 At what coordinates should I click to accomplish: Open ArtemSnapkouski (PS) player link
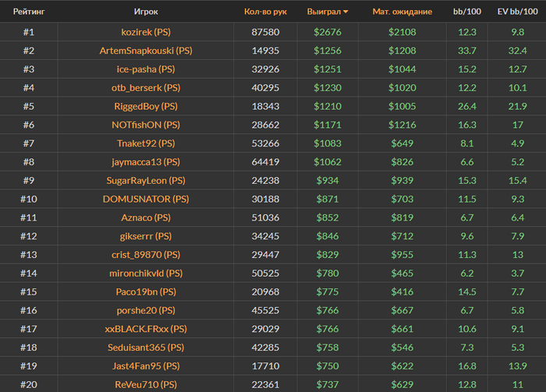point(145,51)
